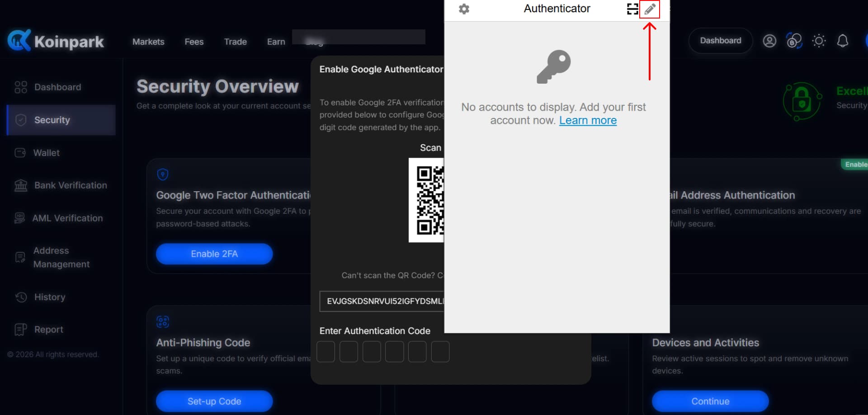Click the Dashboard button in the header
The image size is (868, 415).
click(721, 41)
